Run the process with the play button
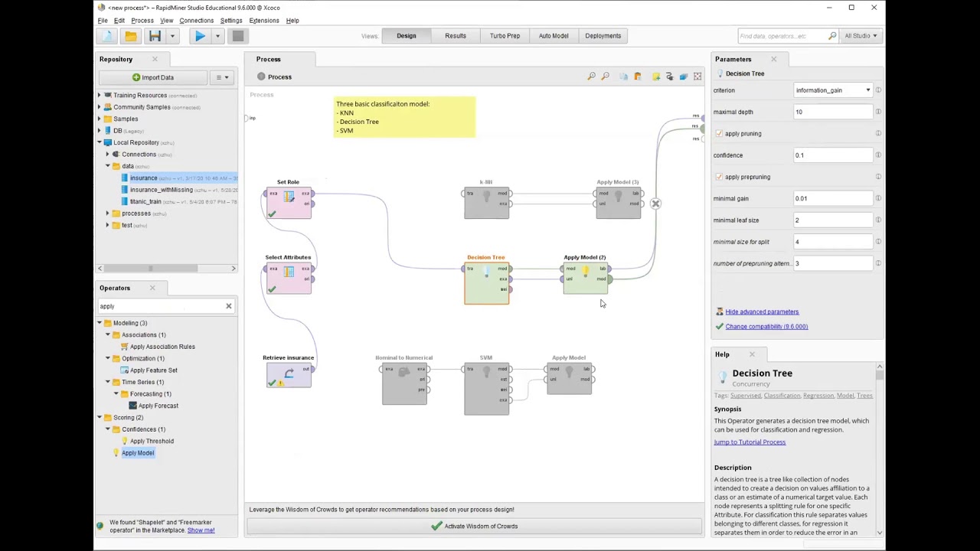This screenshot has height=551, width=980. pyautogui.click(x=199, y=36)
